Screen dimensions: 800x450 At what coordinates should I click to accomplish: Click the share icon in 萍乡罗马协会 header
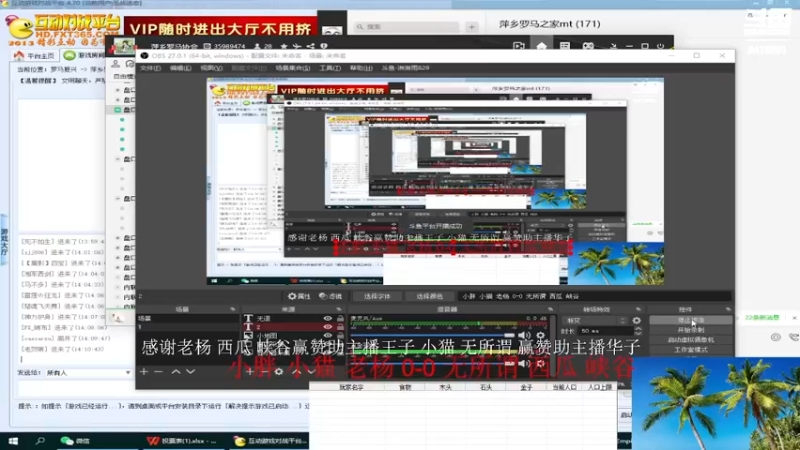pyautogui.click(x=310, y=46)
